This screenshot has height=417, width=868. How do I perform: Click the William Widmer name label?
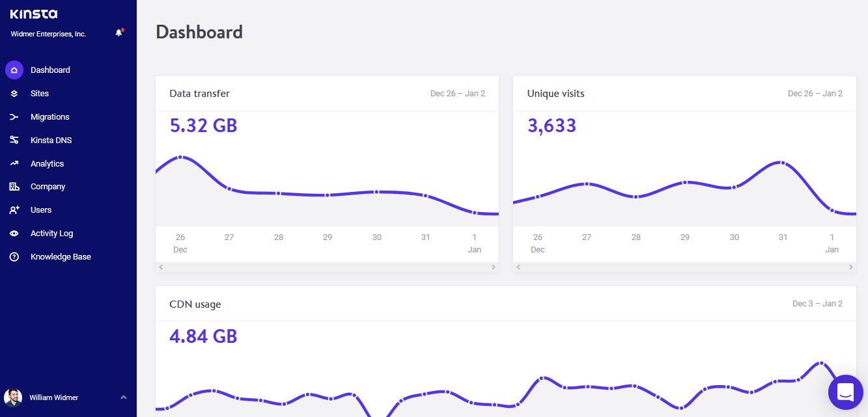(54, 397)
